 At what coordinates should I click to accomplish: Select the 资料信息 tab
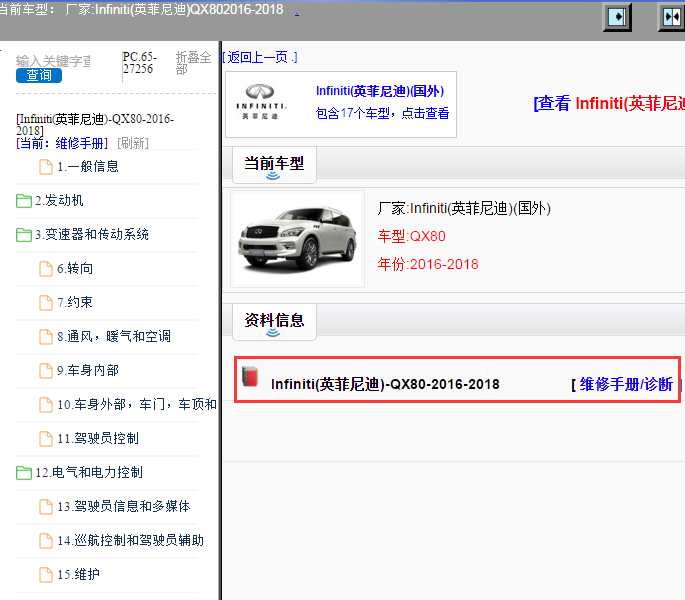274,322
